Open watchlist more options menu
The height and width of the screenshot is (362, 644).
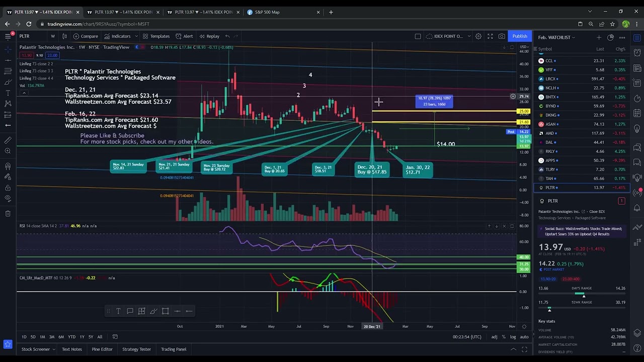(622, 37)
